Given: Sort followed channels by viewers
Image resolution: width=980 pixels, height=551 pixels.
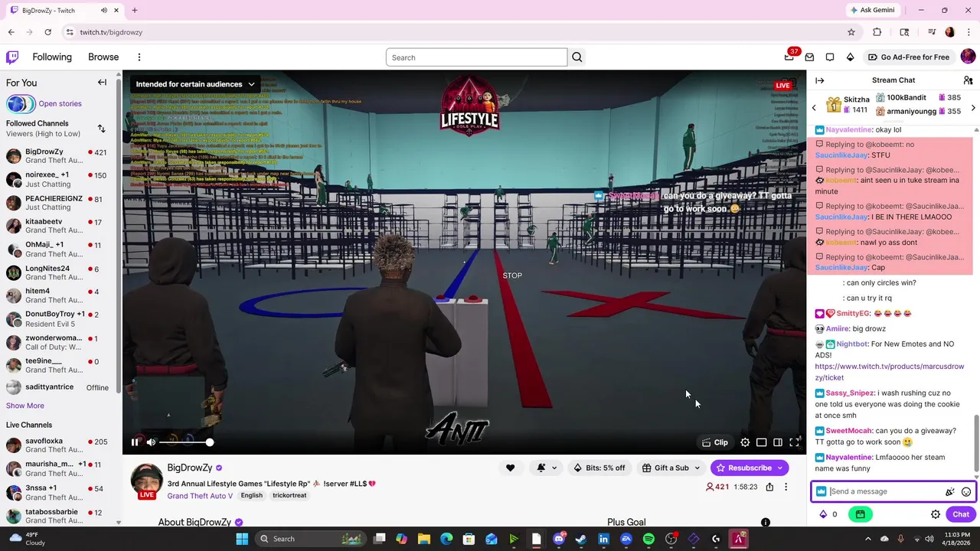Looking at the screenshot, I should 101,129.
